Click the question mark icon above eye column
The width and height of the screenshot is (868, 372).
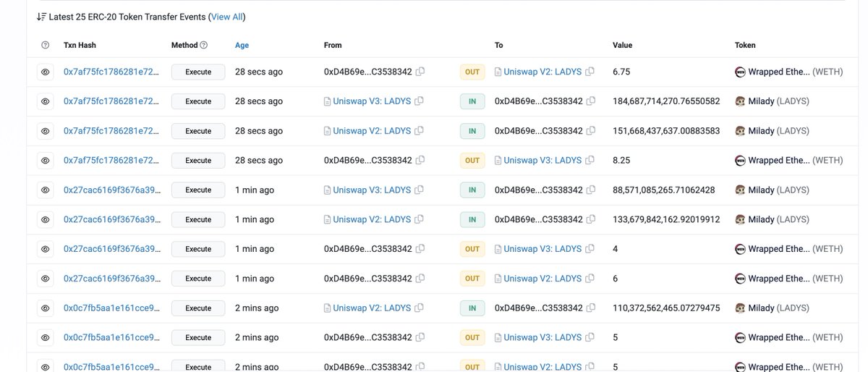(46, 45)
